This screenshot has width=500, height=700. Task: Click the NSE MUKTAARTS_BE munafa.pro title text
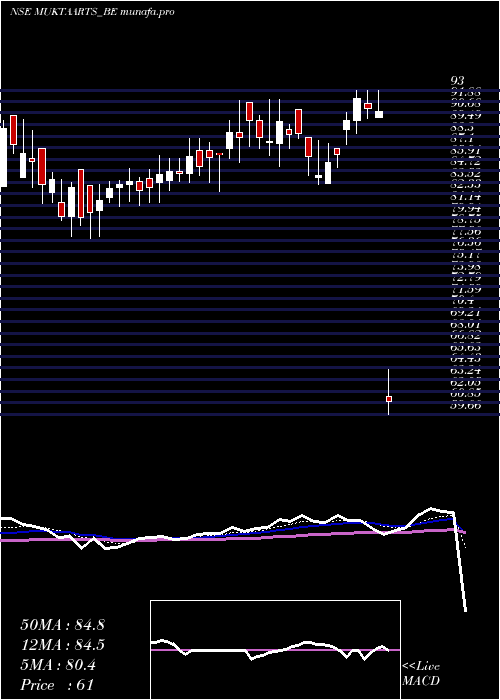[x=92, y=12]
